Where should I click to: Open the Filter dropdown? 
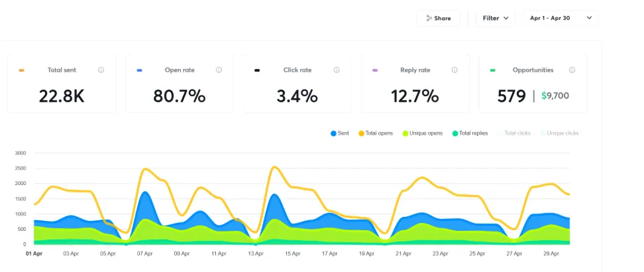[x=496, y=18]
